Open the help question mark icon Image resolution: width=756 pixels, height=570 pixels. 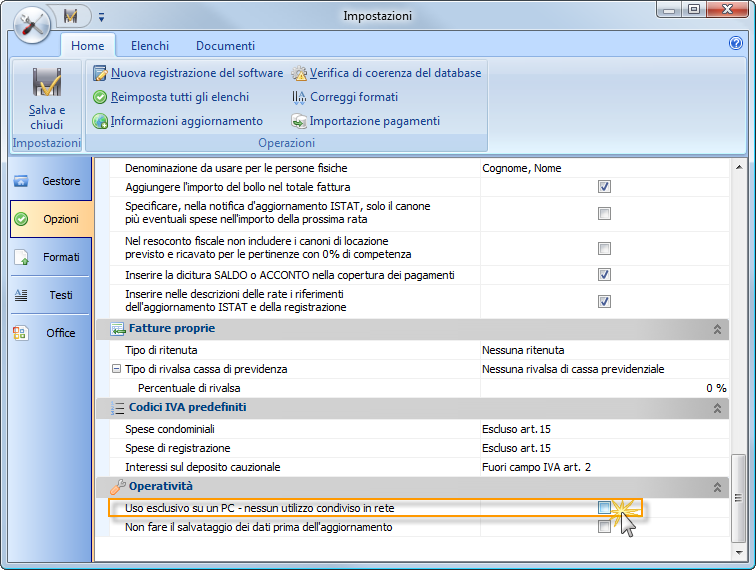coord(736,44)
